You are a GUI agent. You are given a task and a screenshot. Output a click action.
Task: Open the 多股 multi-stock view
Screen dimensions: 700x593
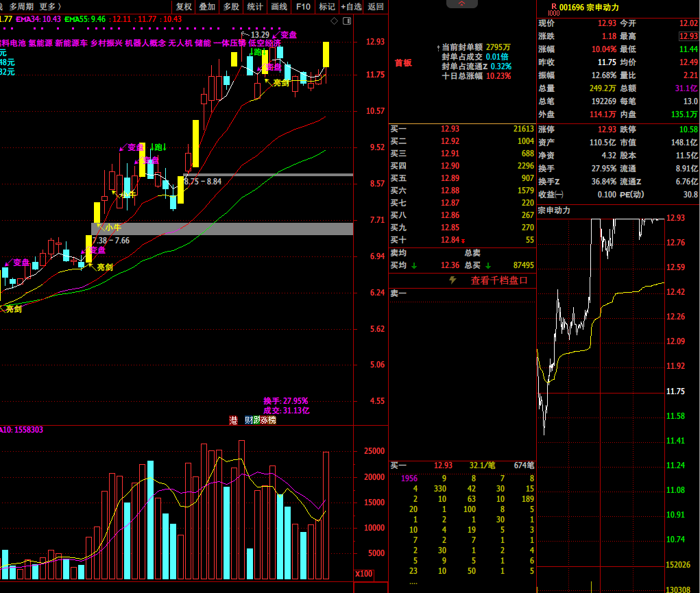pyautogui.click(x=231, y=7)
